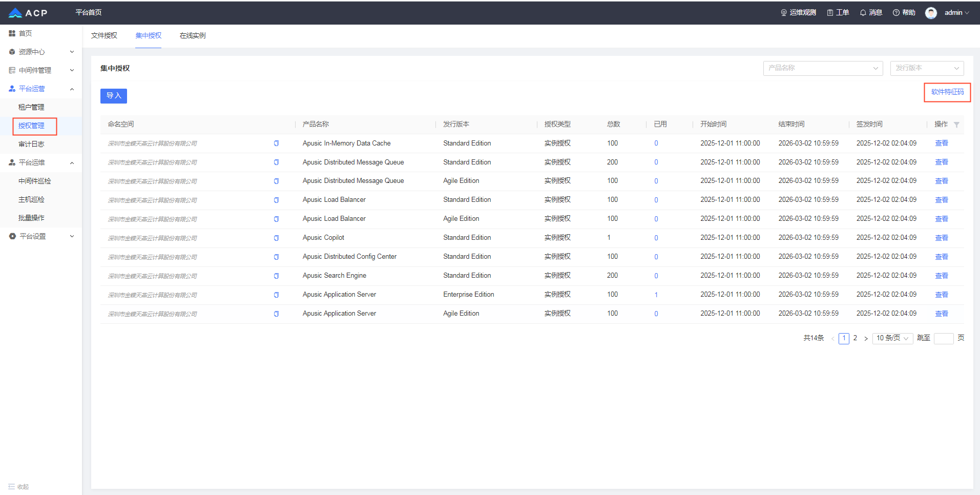Copy namespace of Distributed Message Queue Standard row
The image size is (980, 495).
click(x=276, y=162)
